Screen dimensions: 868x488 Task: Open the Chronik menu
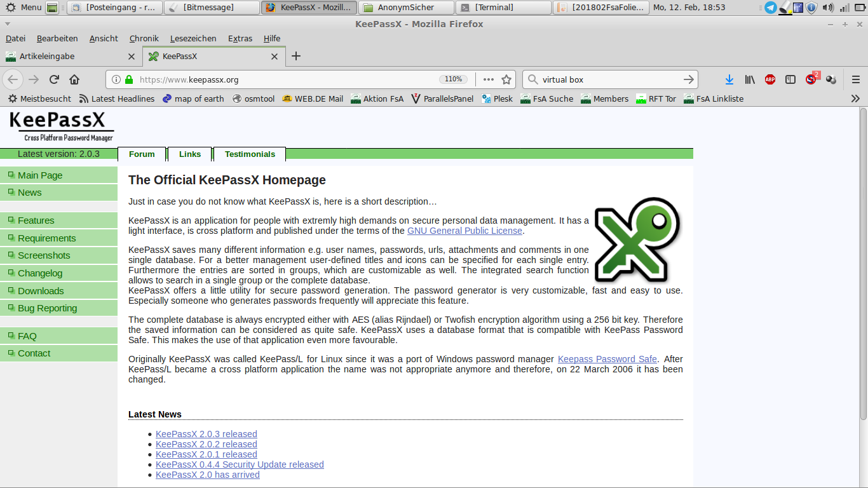[x=144, y=38]
